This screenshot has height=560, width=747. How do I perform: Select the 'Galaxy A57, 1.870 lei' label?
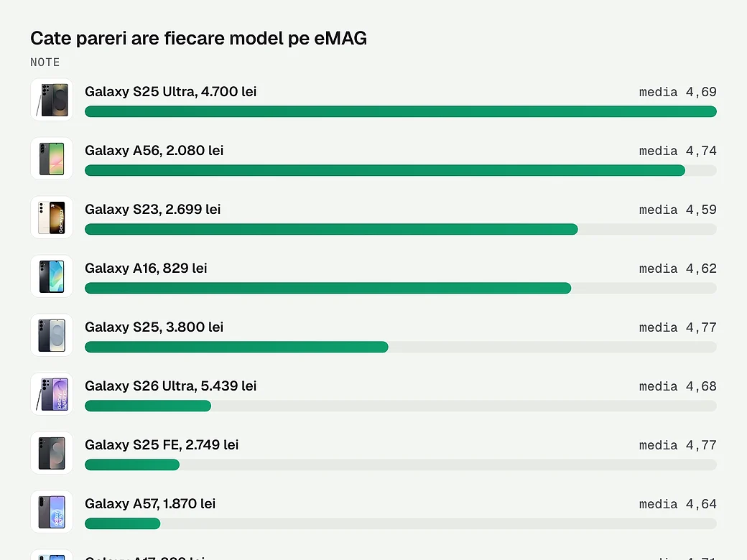[150, 504]
